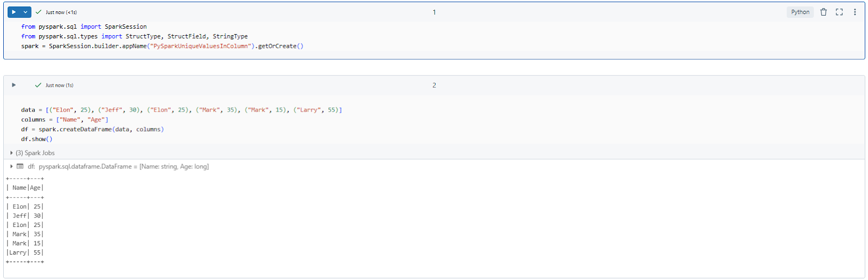Click the DataFrame table icon beside df
Viewport: 868px width, 280px height.
pyautogui.click(x=20, y=166)
